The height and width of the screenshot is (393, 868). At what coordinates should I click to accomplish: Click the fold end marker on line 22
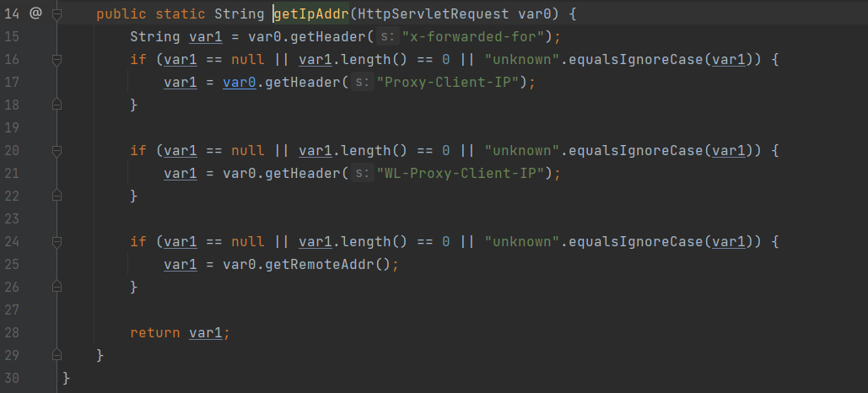[57, 196]
